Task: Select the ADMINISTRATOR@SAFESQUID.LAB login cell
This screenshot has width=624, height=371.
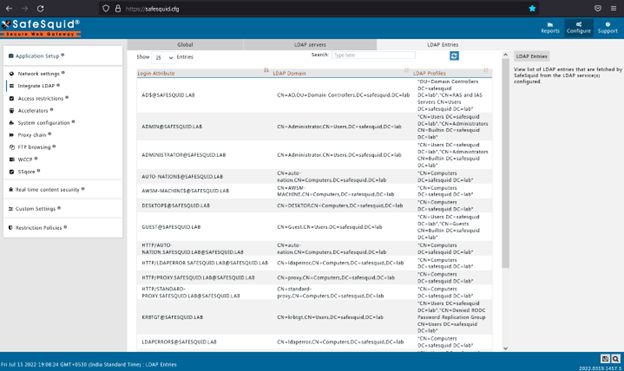Action: pyautogui.click(x=183, y=155)
